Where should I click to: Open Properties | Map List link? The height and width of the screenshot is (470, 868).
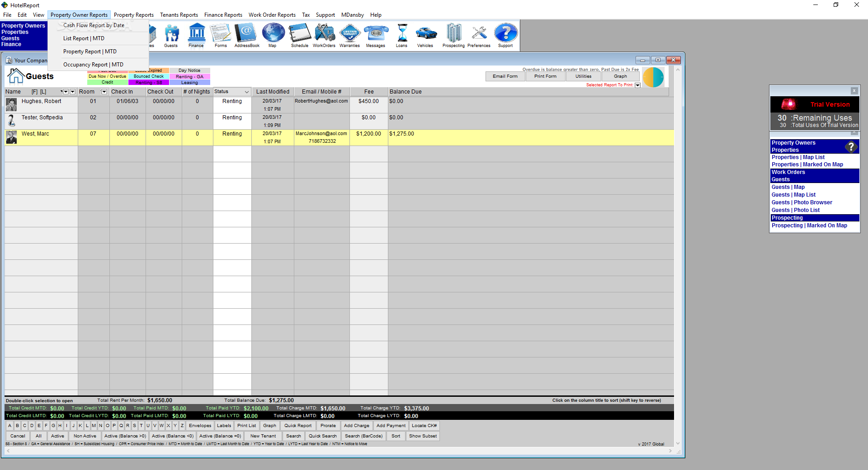pyautogui.click(x=798, y=157)
